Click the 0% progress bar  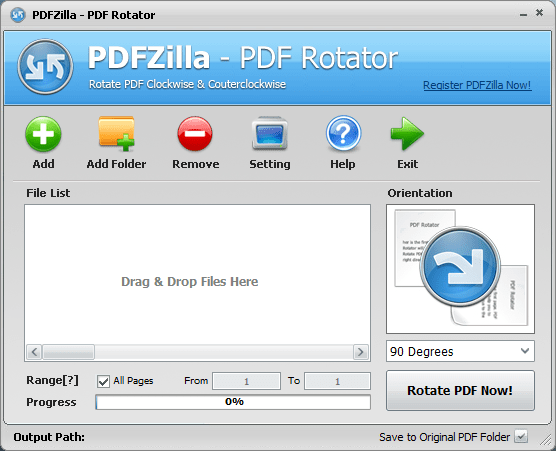(233, 402)
